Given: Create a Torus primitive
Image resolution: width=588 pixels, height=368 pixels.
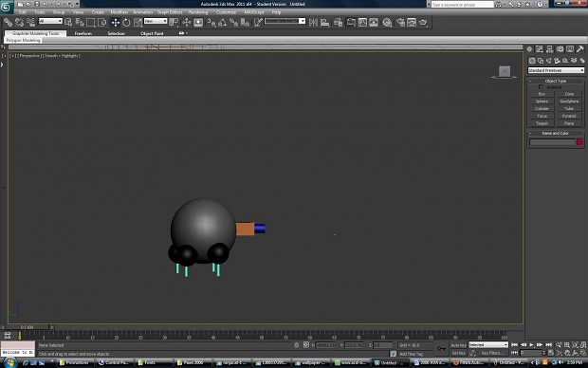Looking at the screenshot, I should click(x=542, y=117).
